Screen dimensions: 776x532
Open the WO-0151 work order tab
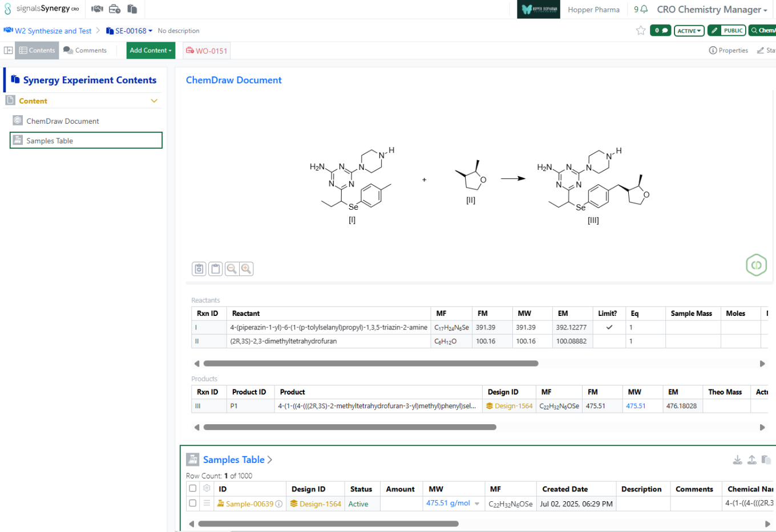(207, 51)
